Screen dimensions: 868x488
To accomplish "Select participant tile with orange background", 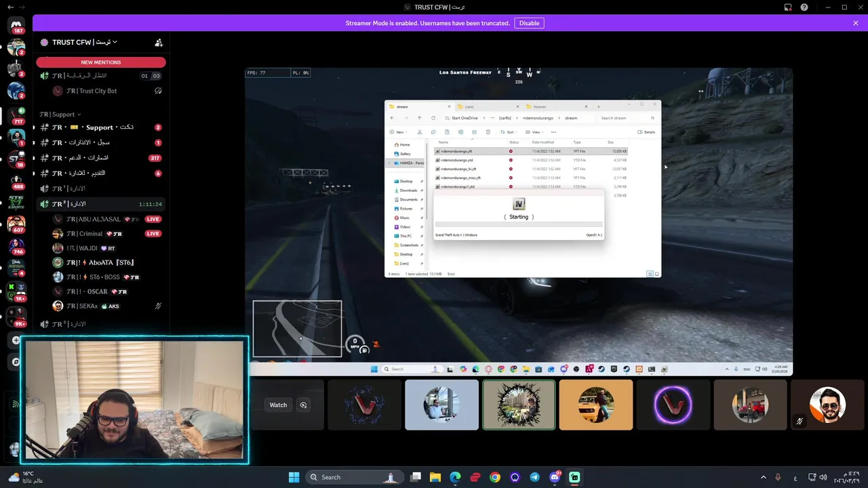I will pos(596,405).
